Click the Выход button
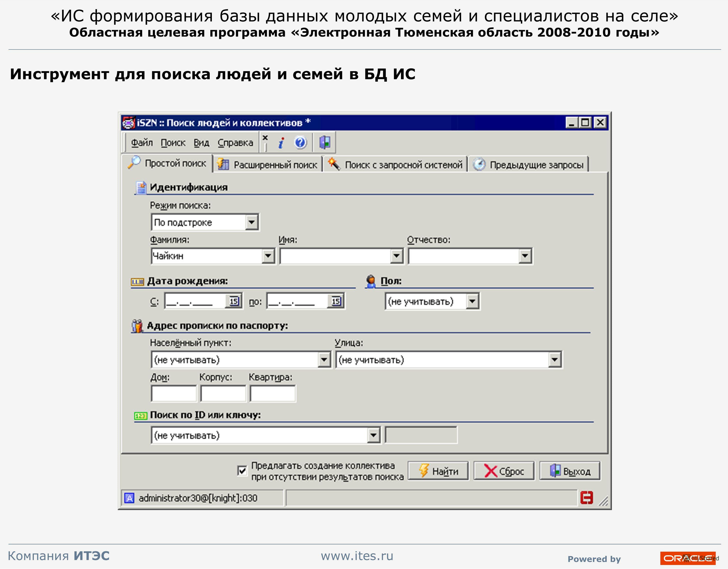728x569 pixels. (x=570, y=471)
